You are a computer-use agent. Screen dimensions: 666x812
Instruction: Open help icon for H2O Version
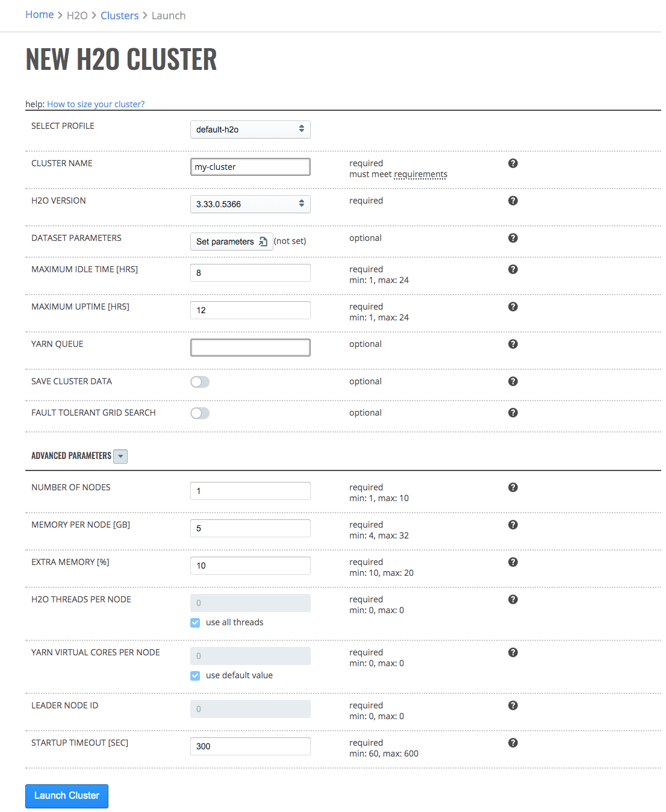click(513, 201)
